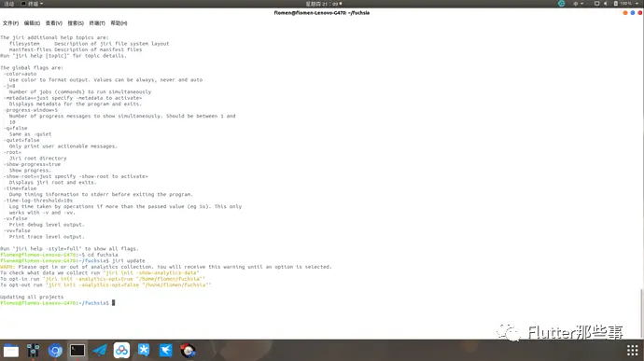Minimize the terminal with the orange button
Screen dimensions: 644x361
(625, 13)
